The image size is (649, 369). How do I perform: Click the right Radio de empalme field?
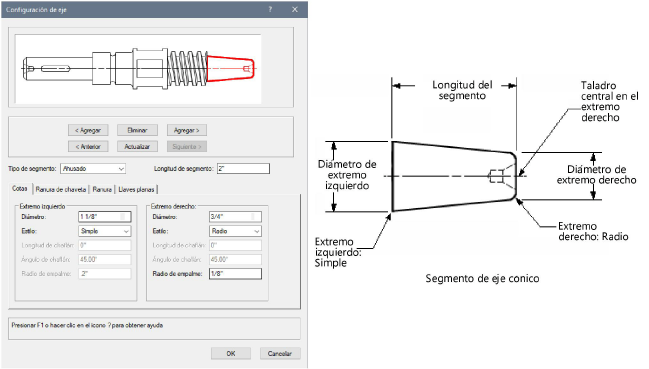236,274
